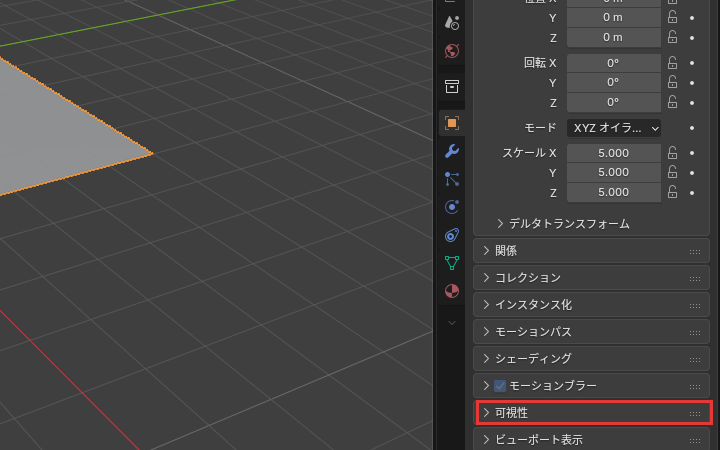Open the Physics properties tab

452,207
